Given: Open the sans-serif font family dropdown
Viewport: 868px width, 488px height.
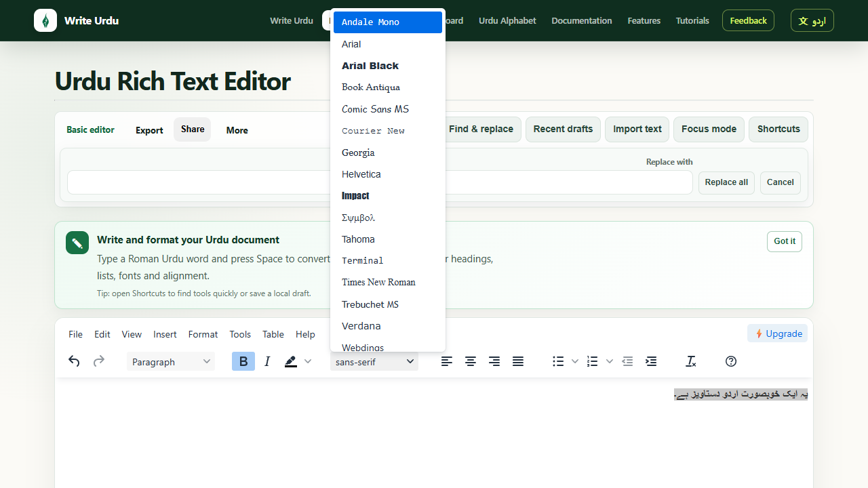Looking at the screenshot, I should (x=374, y=361).
